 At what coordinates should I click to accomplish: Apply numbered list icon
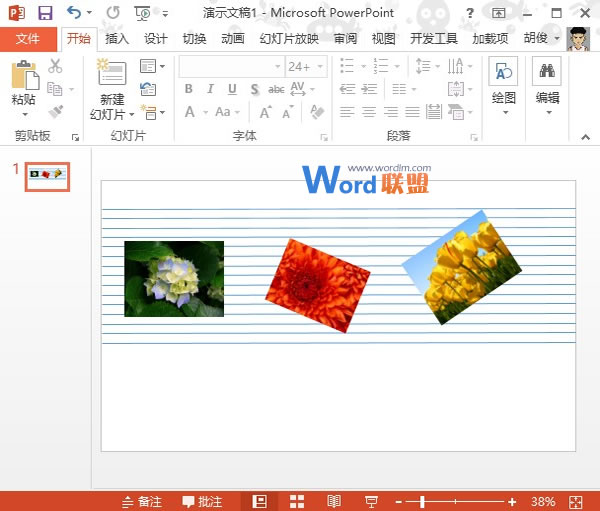[381, 66]
